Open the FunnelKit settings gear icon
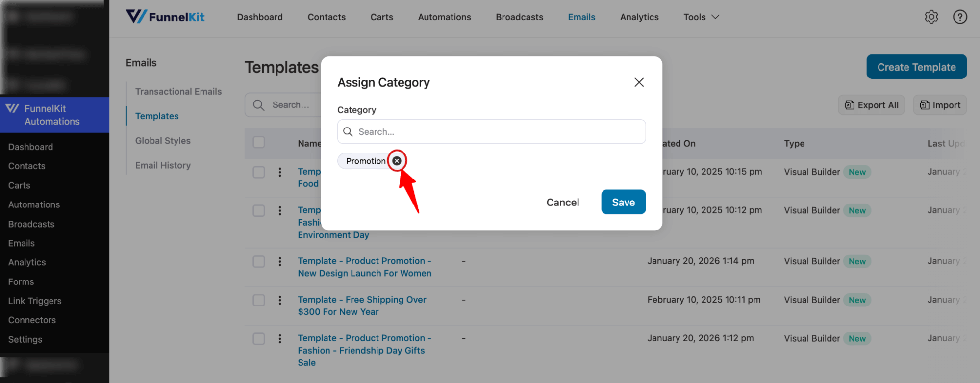Screen dimensions: 980x383 [x=931, y=17]
